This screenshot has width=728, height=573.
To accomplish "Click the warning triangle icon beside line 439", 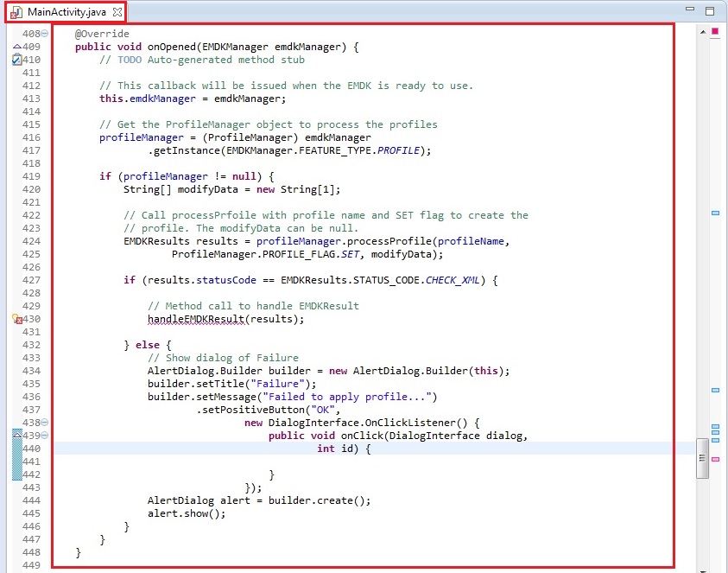I will [x=16, y=436].
